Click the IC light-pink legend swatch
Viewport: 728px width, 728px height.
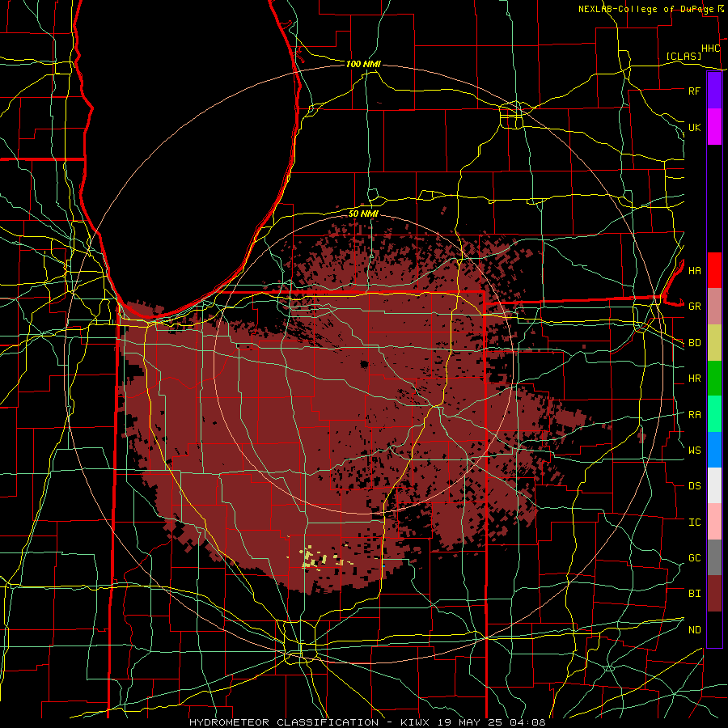click(x=714, y=522)
